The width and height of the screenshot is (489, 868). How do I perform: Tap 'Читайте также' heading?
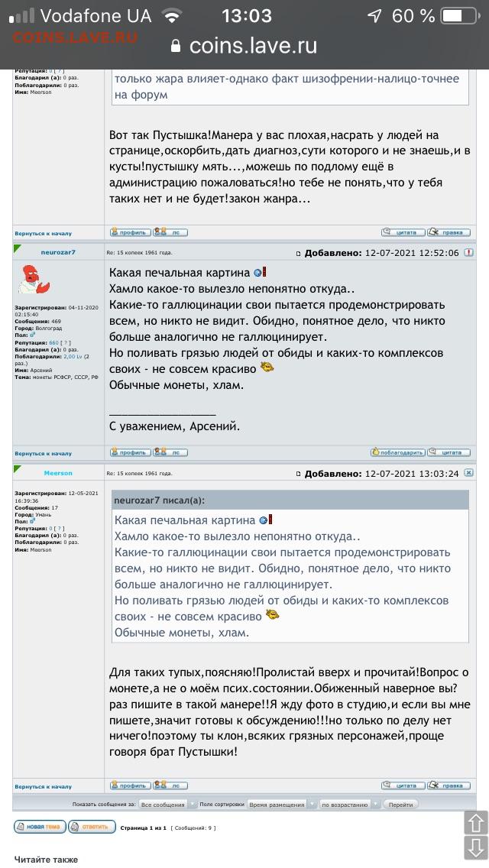tap(46, 860)
